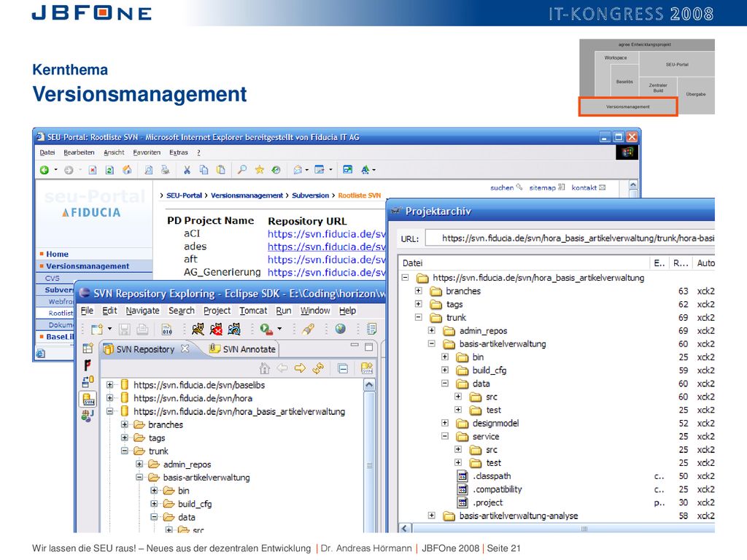This screenshot has height=560, width=747.
Task: Switch to the SVN Annotate tab
Action: pos(243,349)
